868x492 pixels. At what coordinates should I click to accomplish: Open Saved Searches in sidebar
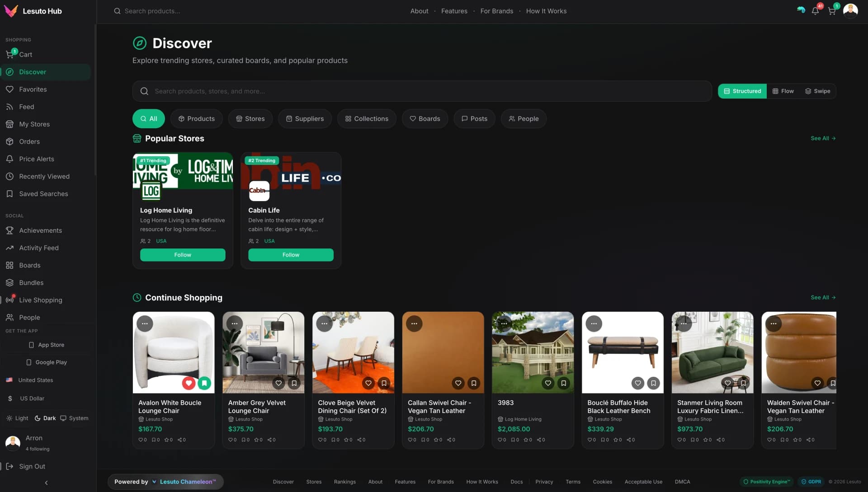click(x=45, y=194)
